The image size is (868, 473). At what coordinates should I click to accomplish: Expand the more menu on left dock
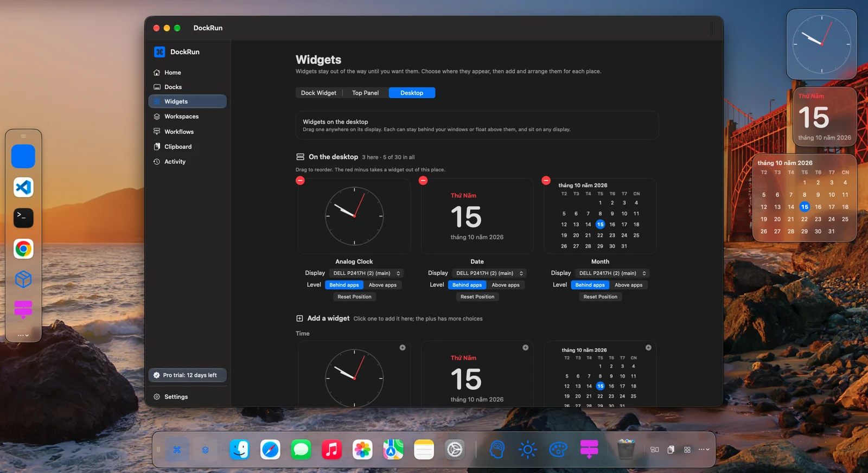coord(23,335)
